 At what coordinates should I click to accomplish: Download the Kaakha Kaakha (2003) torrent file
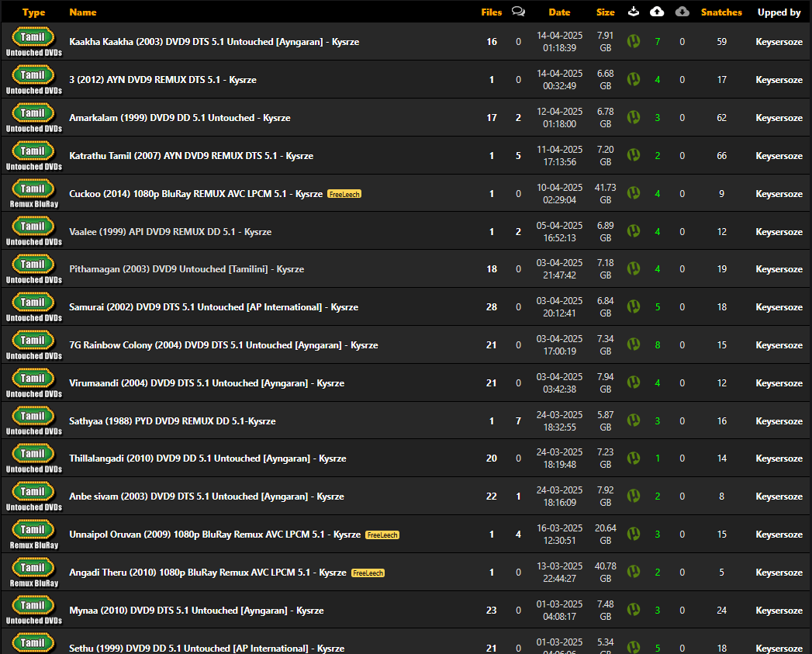[x=634, y=41]
